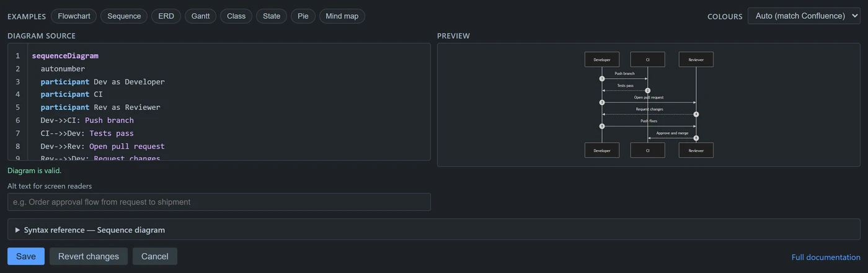Save the diagram
The height and width of the screenshot is (273, 868).
26,256
